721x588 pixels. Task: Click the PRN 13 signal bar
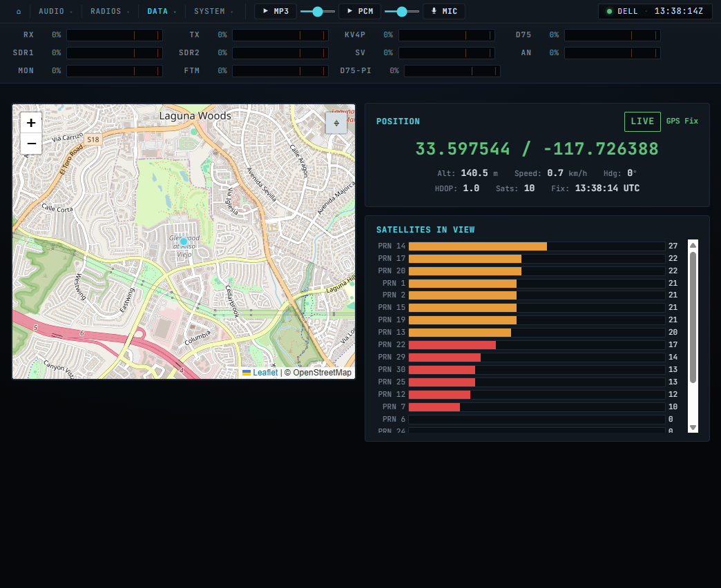coord(537,332)
